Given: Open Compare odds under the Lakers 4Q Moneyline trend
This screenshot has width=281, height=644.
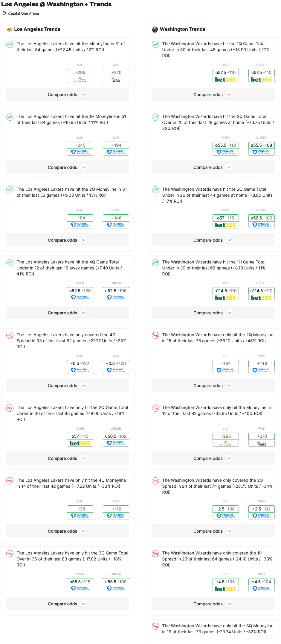Looking at the screenshot, I should click(68, 531).
